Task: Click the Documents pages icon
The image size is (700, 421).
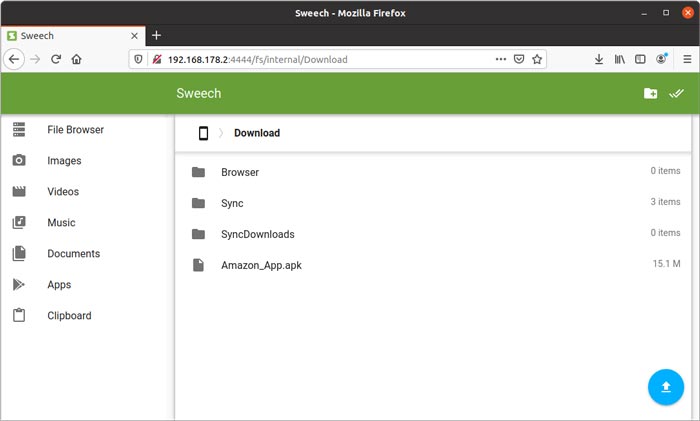Action: tap(19, 253)
